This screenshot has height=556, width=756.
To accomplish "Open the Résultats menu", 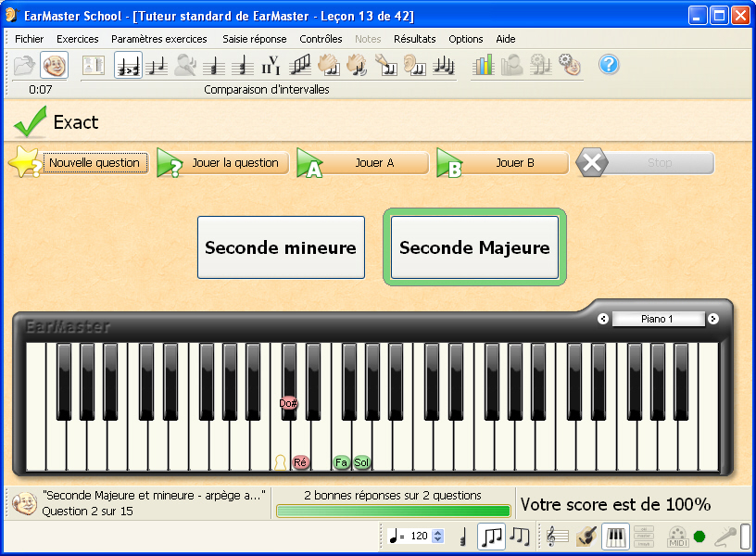I will click(415, 39).
